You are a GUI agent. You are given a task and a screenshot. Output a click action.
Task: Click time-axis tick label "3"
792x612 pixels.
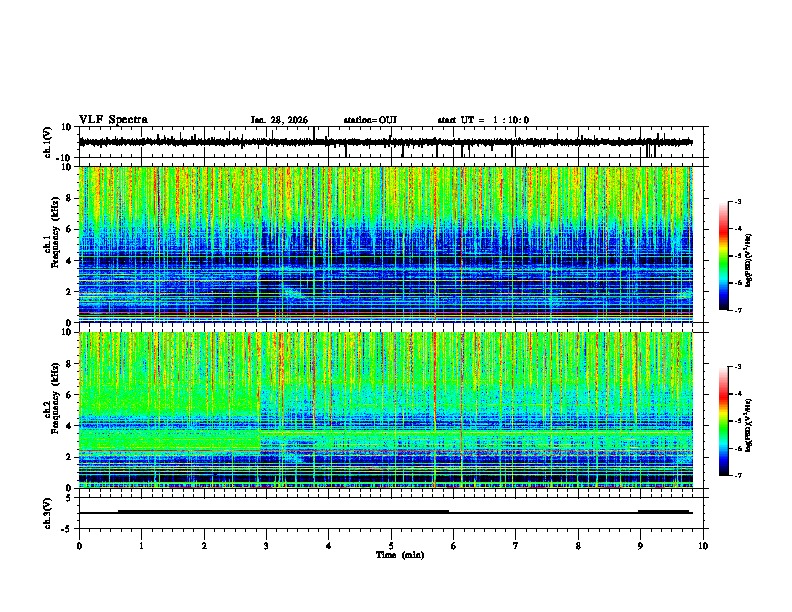pyautogui.click(x=266, y=546)
